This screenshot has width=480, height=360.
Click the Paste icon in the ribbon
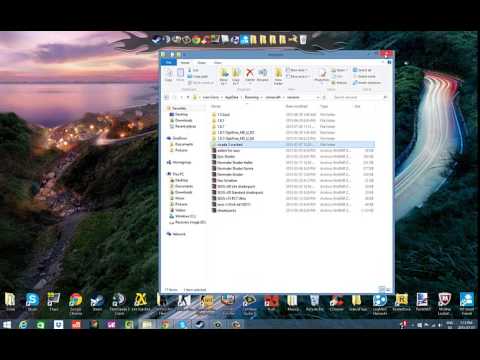coord(180,74)
